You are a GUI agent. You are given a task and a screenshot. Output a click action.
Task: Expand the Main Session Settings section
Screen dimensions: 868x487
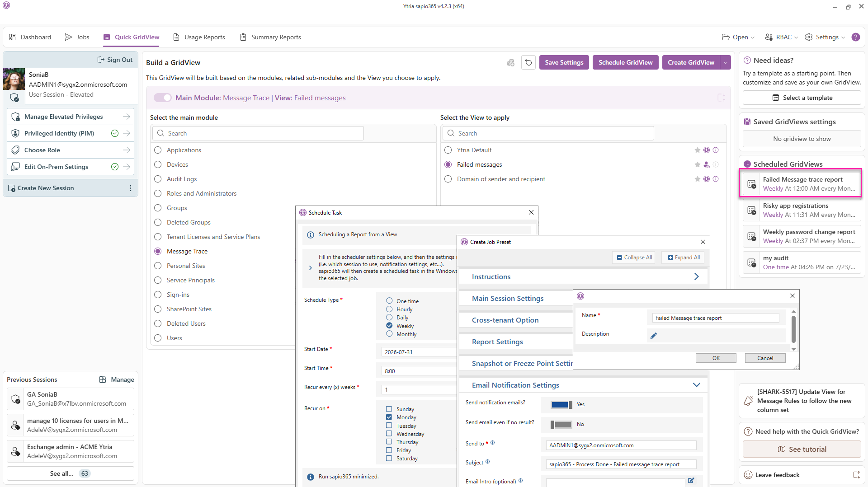point(516,298)
